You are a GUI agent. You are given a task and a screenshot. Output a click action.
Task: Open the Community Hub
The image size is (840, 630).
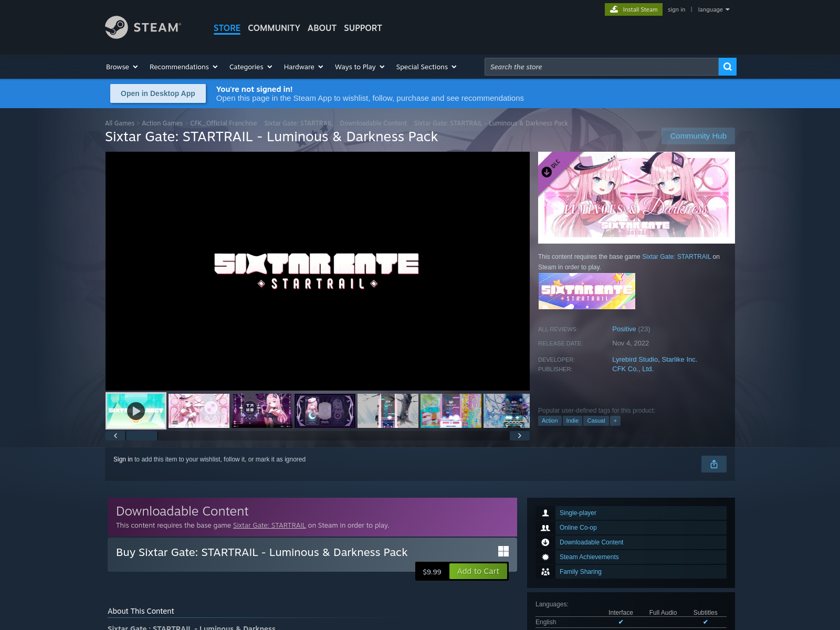point(698,136)
